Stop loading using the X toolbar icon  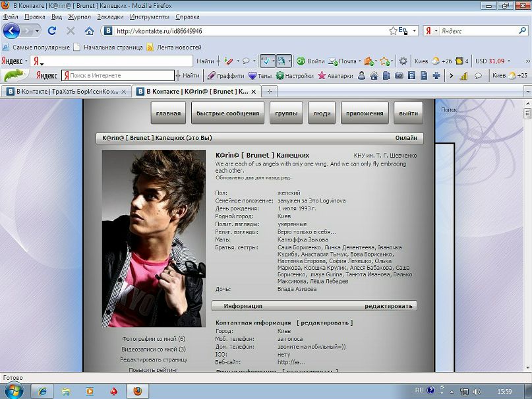71,31
